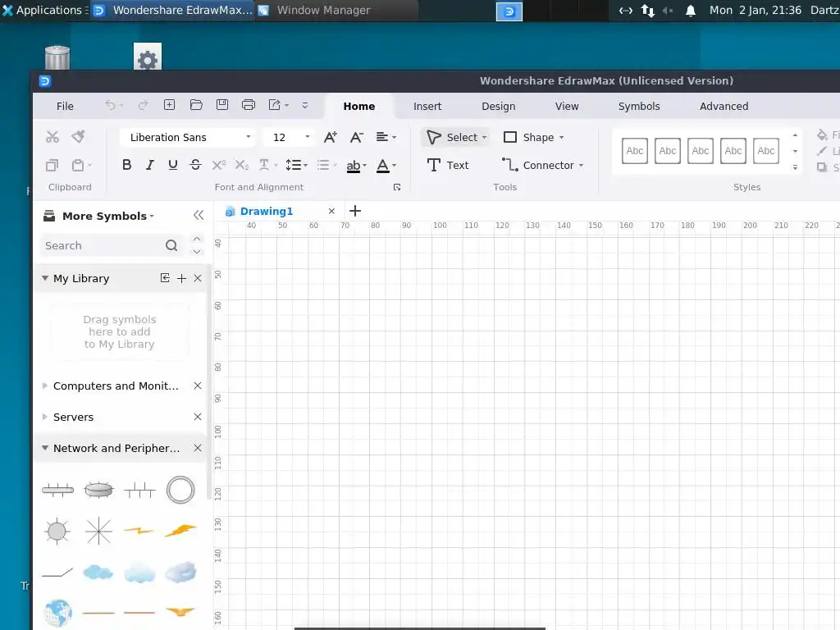Apply strikethrough formatting
The image size is (840, 630).
pos(195,165)
